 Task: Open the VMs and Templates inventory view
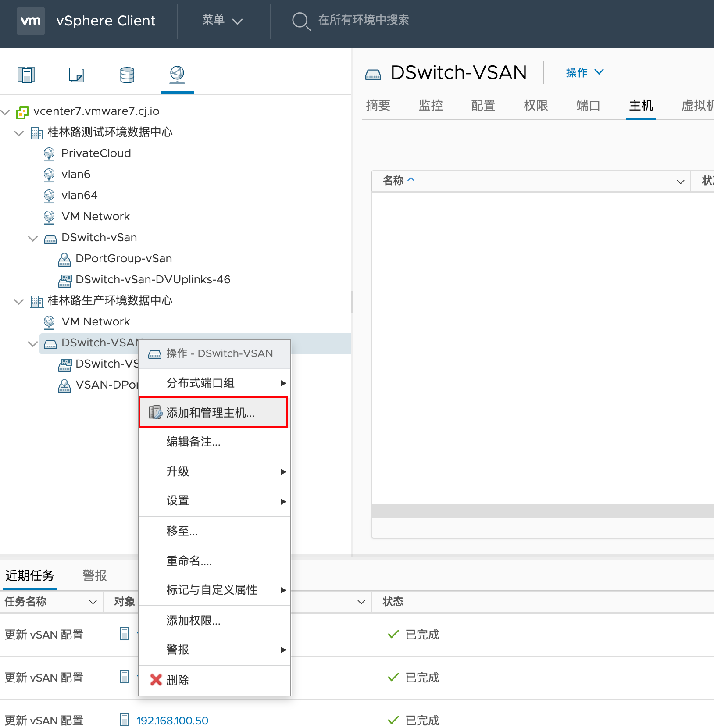pos(77,75)
